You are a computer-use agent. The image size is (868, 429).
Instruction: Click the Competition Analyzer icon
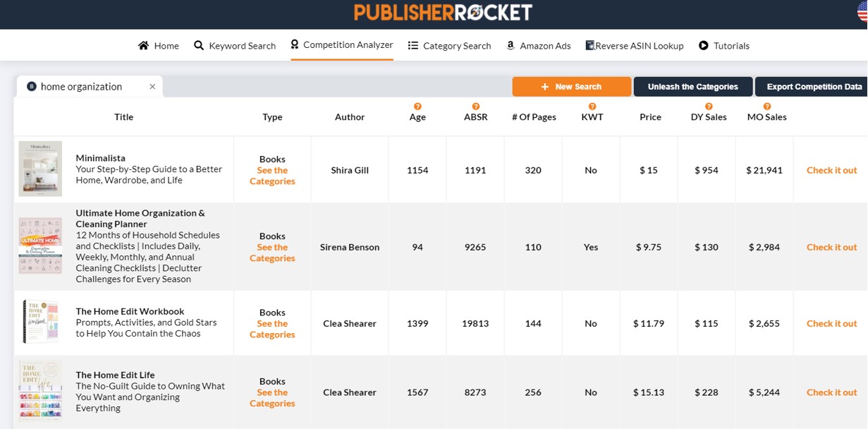click(x=295, y=44)
